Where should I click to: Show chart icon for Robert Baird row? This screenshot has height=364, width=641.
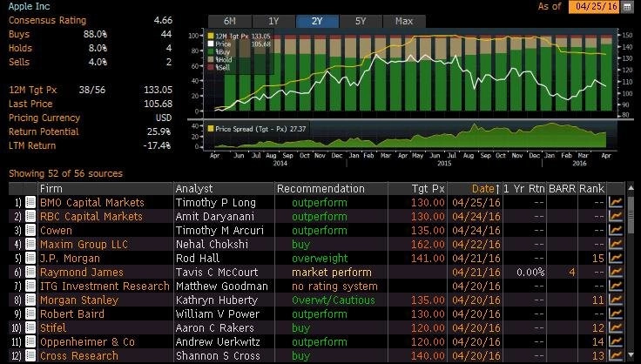(x=615, y=313)
